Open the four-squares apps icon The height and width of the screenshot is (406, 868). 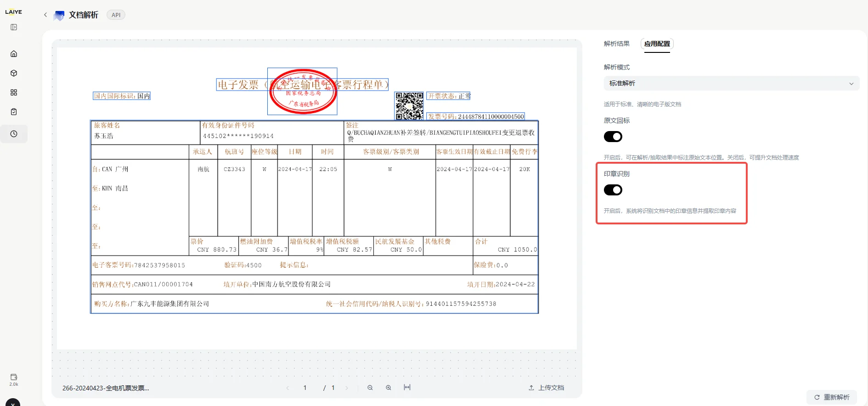(14, 92)
